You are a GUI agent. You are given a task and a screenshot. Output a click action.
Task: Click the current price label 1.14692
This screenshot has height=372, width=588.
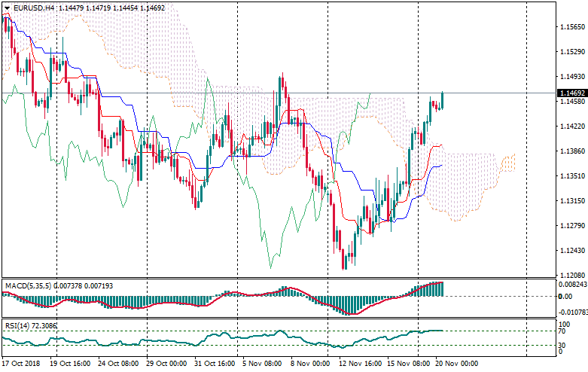(571, 93)
